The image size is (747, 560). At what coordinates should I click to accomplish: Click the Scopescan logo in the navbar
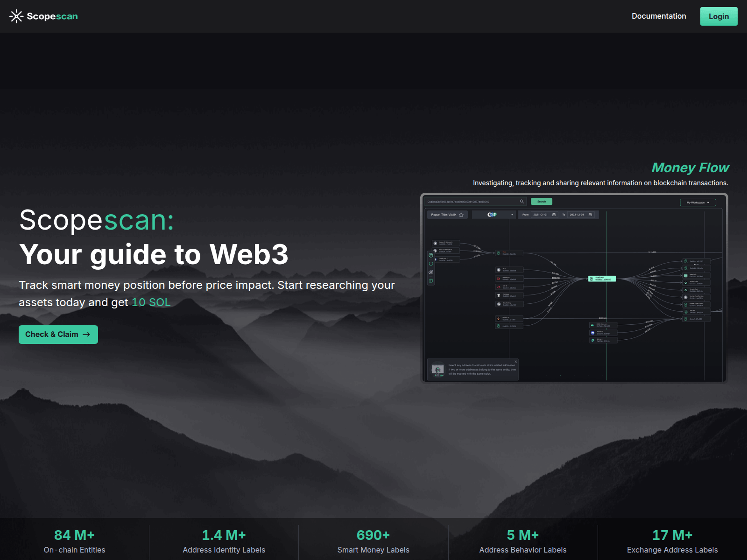tap(43, 16)
